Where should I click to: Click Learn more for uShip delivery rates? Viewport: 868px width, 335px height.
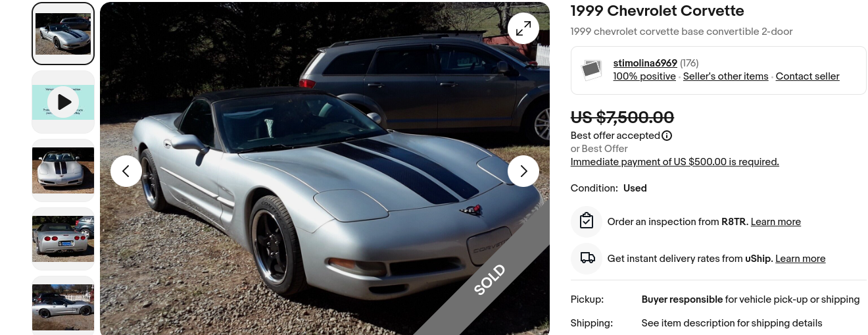[x=800, y=259]
